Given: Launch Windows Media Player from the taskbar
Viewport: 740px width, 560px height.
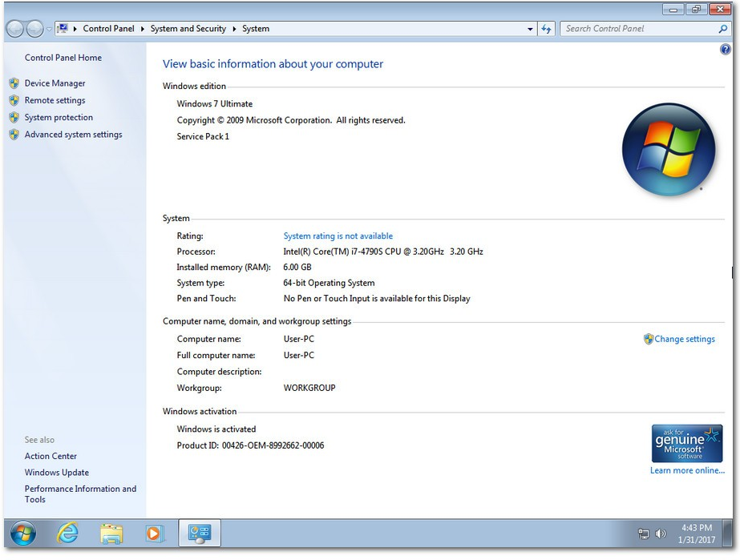Looking at the screenshot, I should click(x=155, y=533).
